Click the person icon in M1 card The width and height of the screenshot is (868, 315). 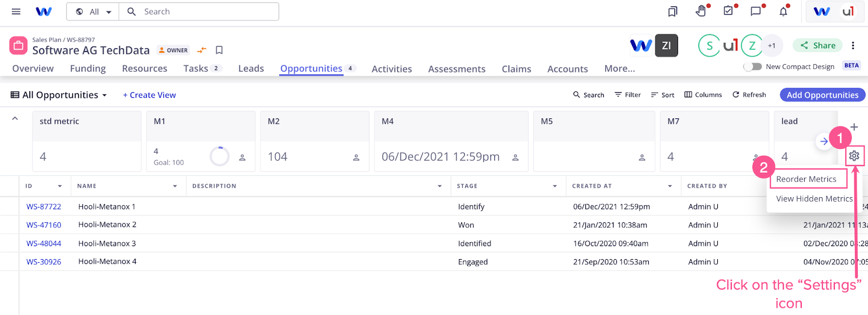pyautogui.click(x=242, y=157)
